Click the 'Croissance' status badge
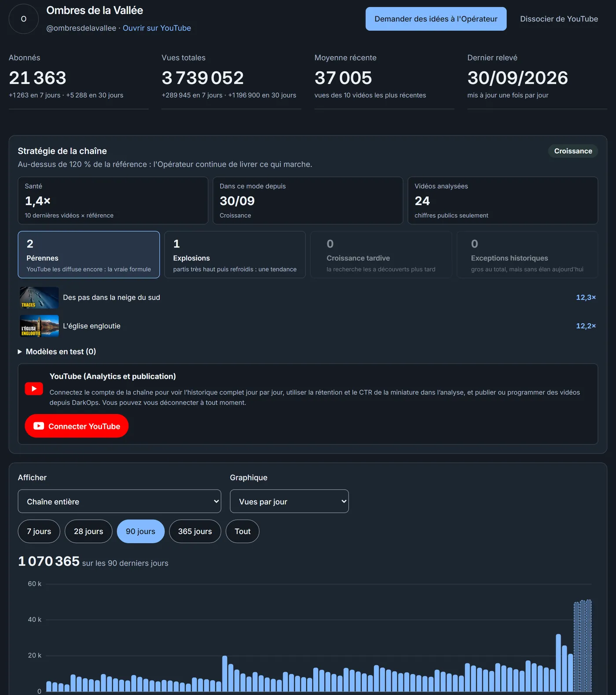Viewport: 616px width, 695px height. tap(573, 151)
